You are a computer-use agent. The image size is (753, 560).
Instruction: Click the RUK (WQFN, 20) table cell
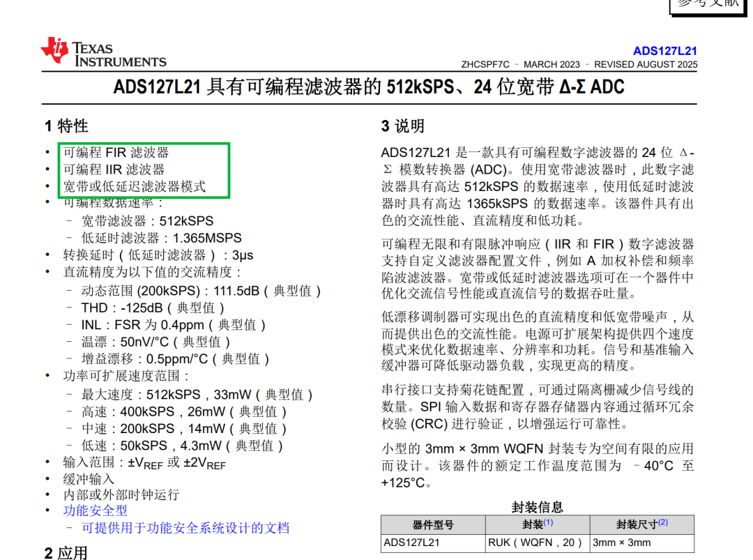point(538,543)
